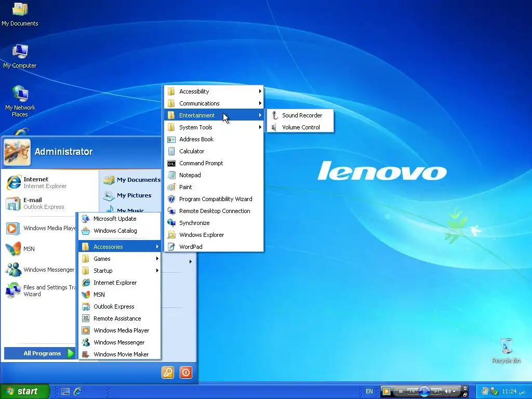Screen dimensions: 532x399
Task: Click next track on Media Player toolbar
Action: (x=437, y=392)
